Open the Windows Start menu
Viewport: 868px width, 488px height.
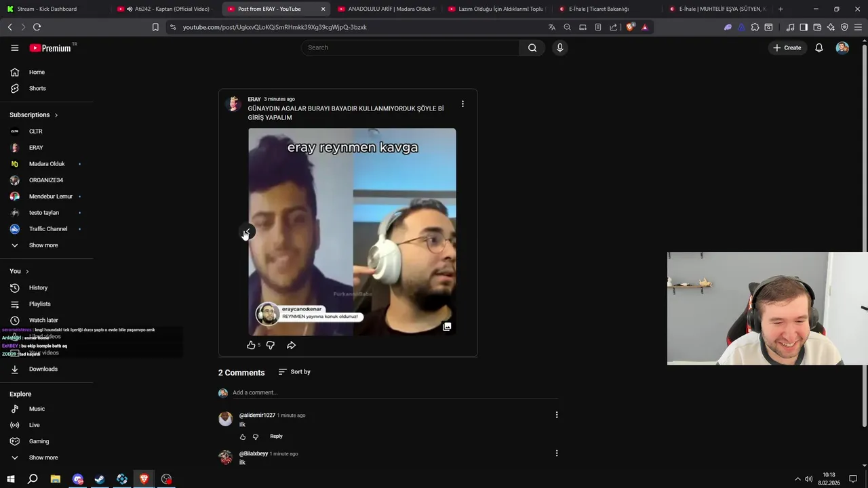[x=10, y=479]
